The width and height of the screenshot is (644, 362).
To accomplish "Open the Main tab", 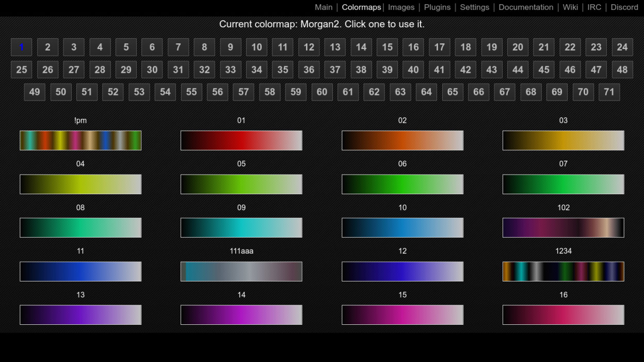I will tap(324, 7).
